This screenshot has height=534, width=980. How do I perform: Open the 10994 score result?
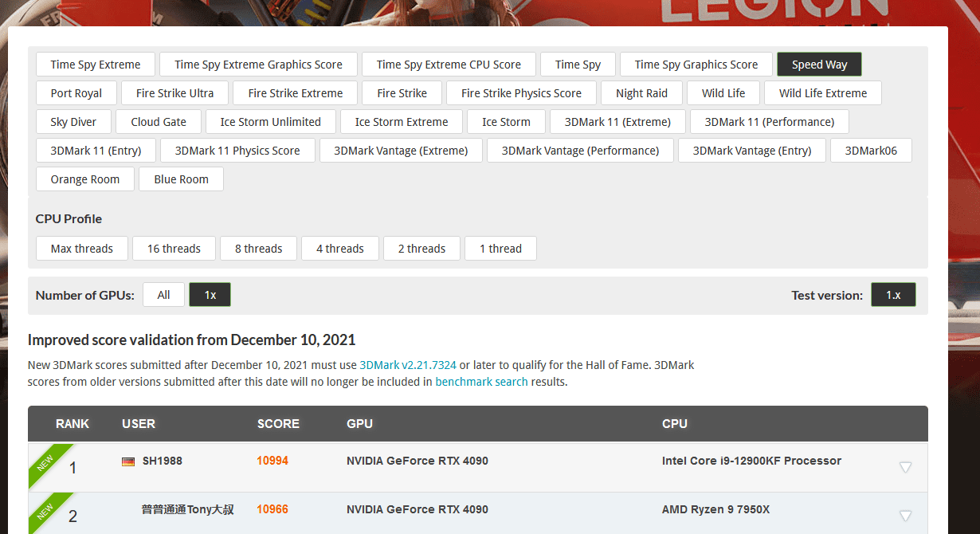click(272, 461)
